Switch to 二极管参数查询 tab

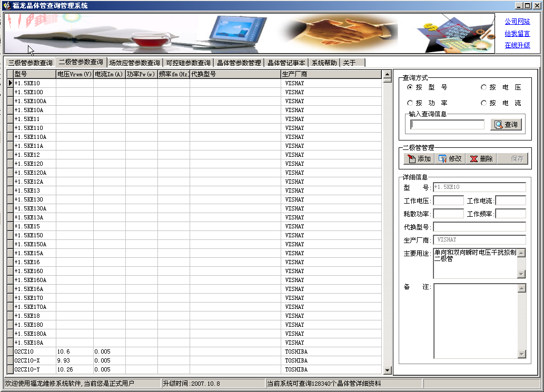point(81,62)
